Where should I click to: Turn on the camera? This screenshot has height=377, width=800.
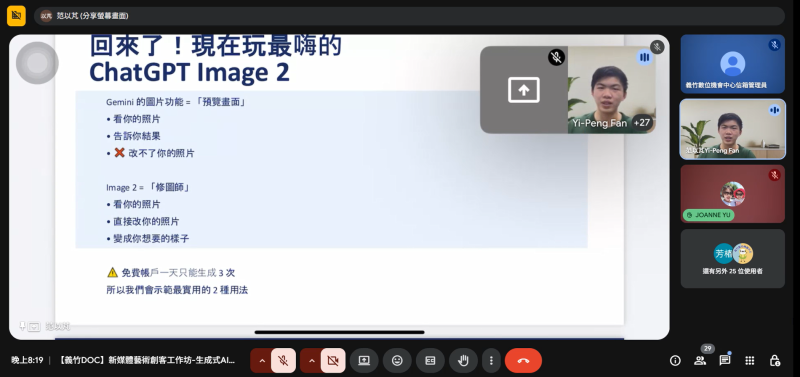coord(333,361)
